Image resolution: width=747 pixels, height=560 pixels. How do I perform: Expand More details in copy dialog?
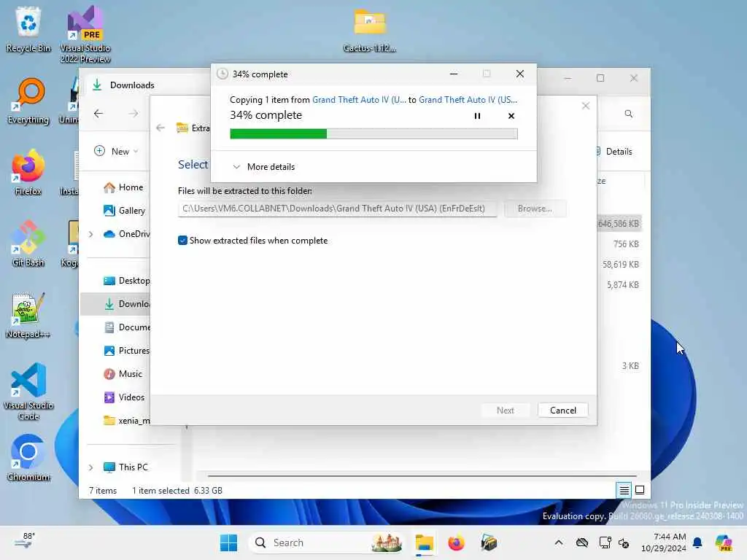coord(264,167)
